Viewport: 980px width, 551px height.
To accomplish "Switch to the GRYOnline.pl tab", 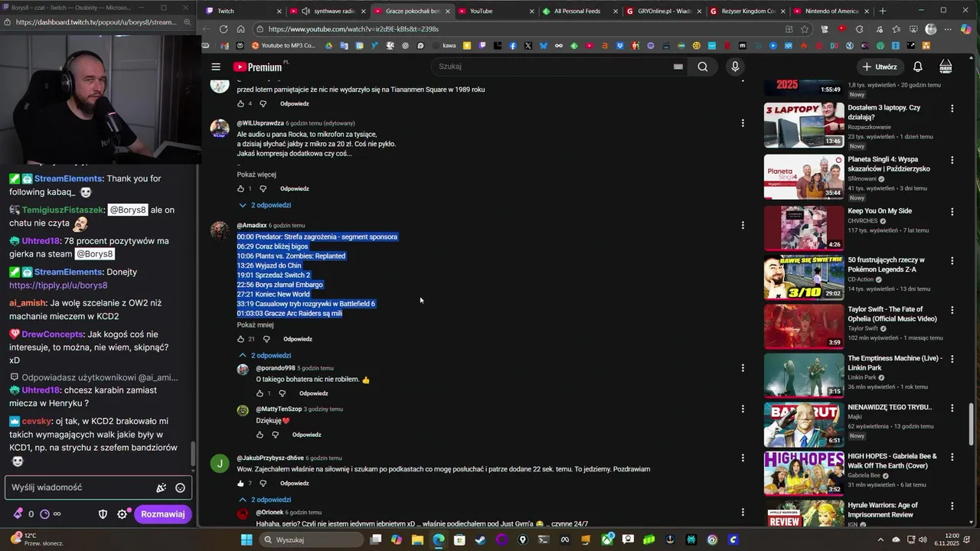I will pyautogui.click(x=663, y=11).
